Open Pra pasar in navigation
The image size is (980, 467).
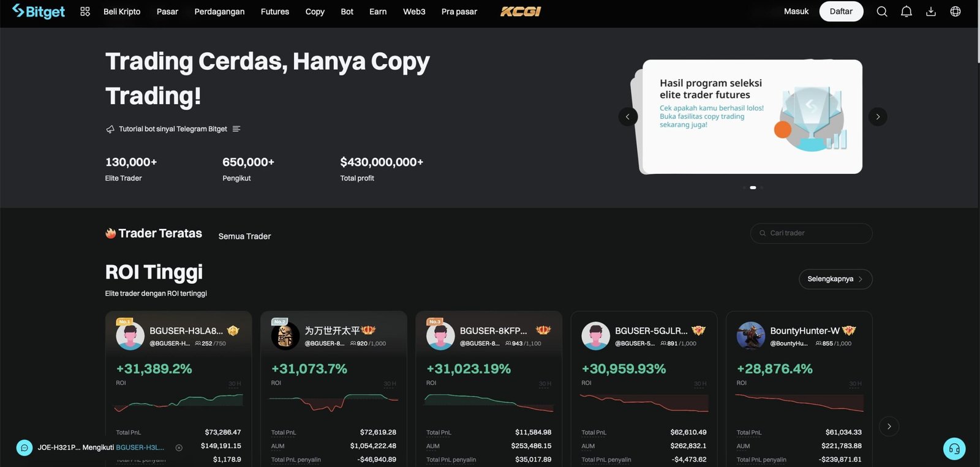coord(459,12)
